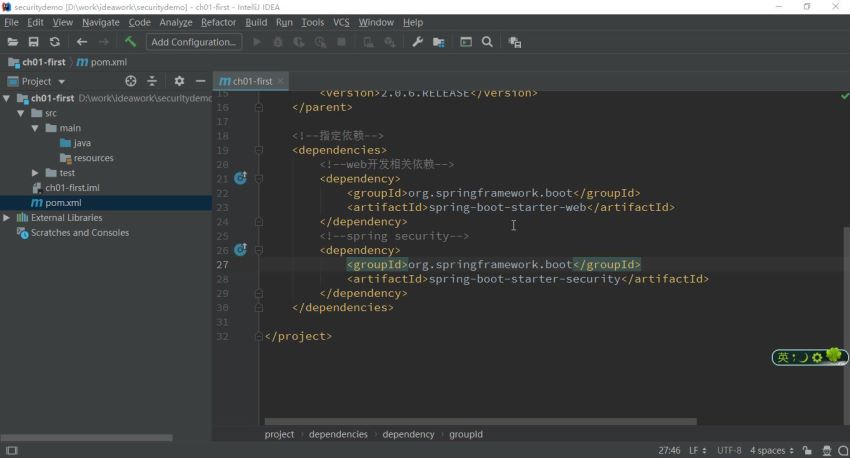Viewport: 850px width, 458px height.
Task: Select pom.xml in project tree
Action: [x=56, y=203]
